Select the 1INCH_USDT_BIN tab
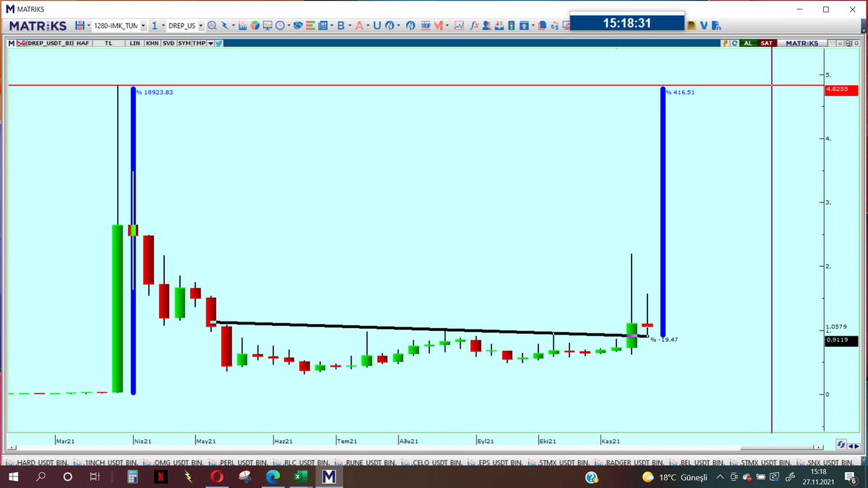 point(106,462)
